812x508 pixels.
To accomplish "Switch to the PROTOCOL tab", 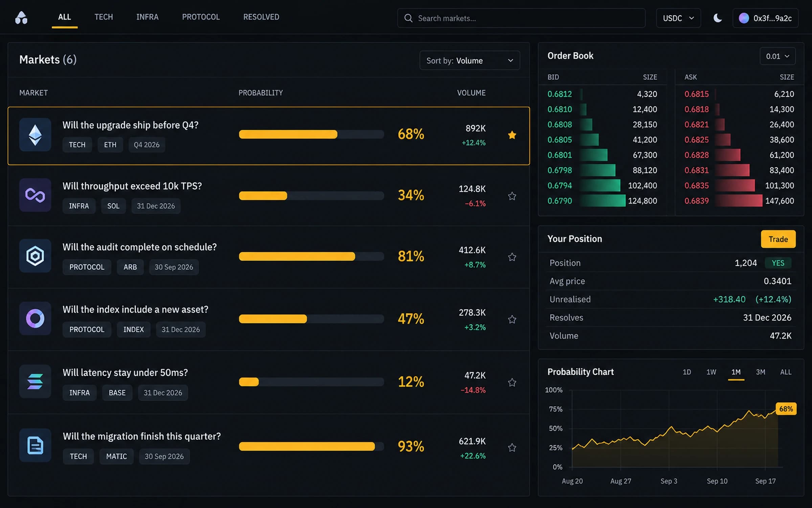I will pyautogui.click(x=201, y=17).
